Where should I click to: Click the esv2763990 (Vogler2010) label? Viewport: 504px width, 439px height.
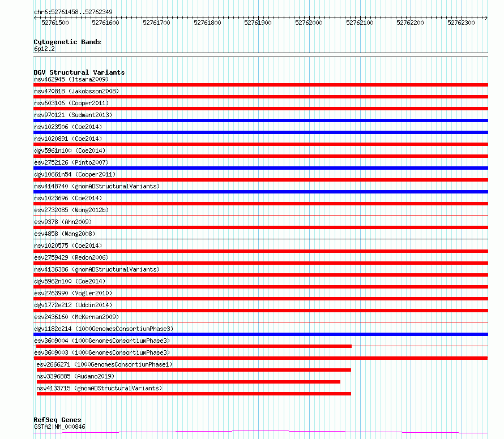click(x=73, y=293)
